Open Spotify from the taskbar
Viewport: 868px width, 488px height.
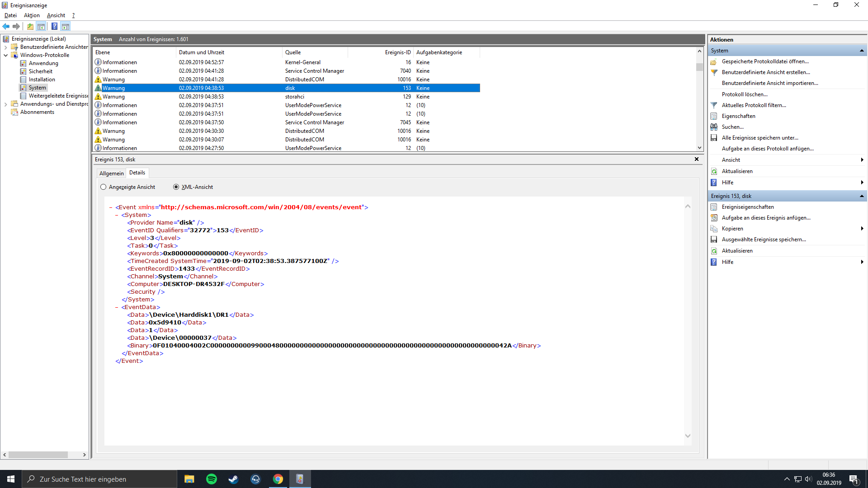point(211,479)
